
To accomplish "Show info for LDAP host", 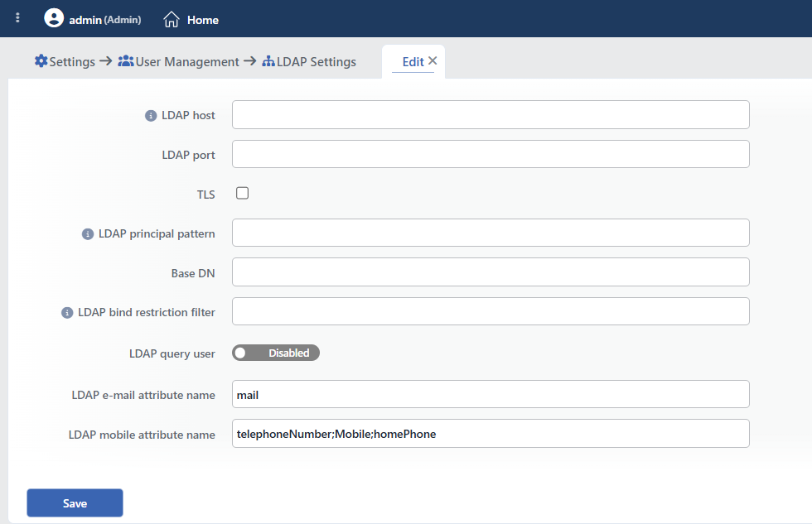I will (x=151, y=116).
